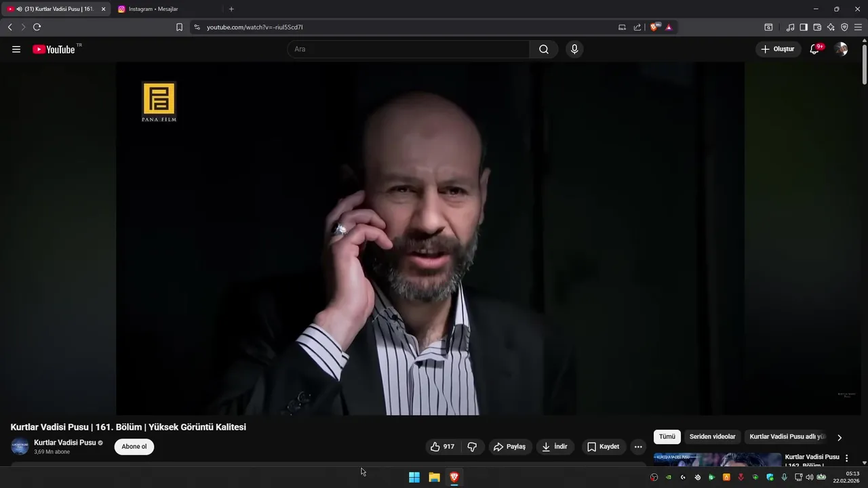
Task: Share the video via Paylaş
Action: tap(510, 447)
